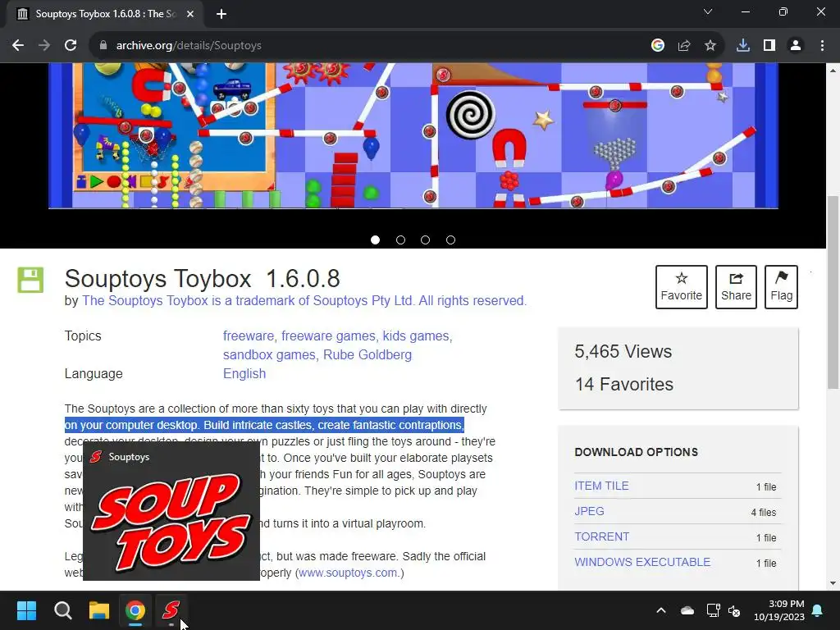
Task: Open the clock showing 3:09 PM
Action: click(779, 610)
